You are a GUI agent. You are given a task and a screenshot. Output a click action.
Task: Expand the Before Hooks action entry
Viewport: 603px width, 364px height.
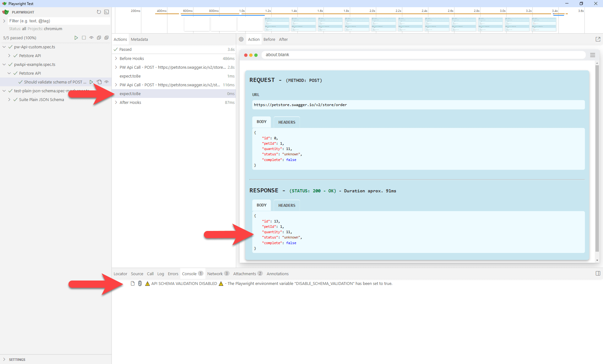pyautogui.click(x=116, y=58)
